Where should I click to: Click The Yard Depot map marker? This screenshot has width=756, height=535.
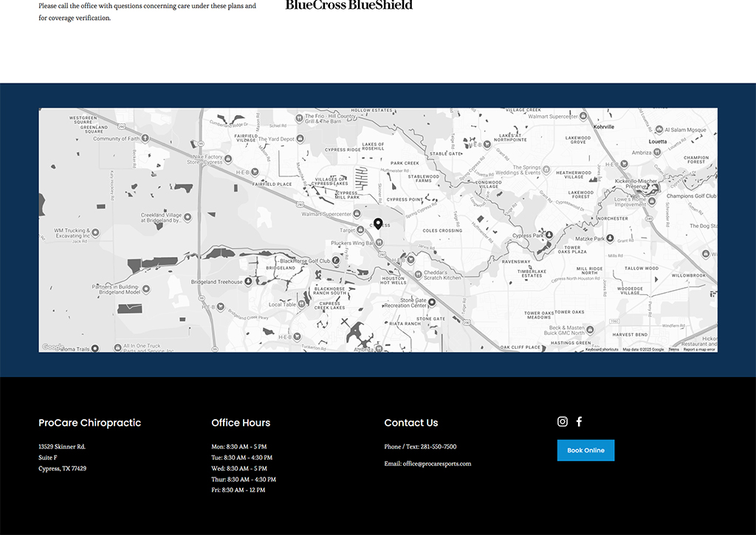click(x=300, y=139)
